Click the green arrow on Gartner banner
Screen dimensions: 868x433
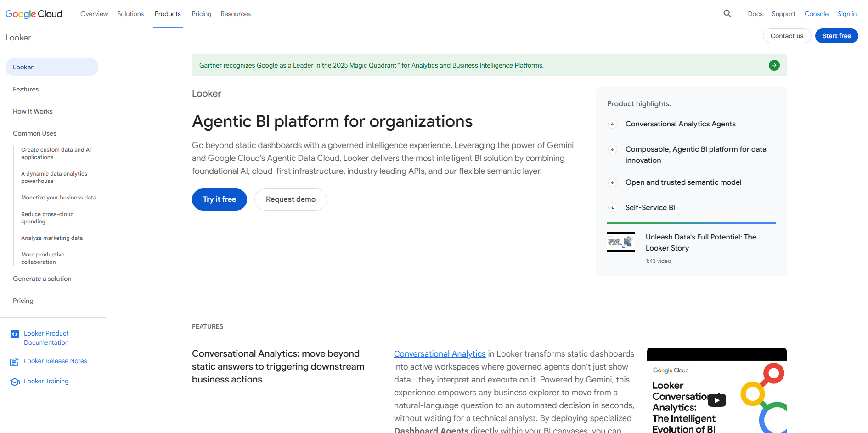[x=774, y=65]
